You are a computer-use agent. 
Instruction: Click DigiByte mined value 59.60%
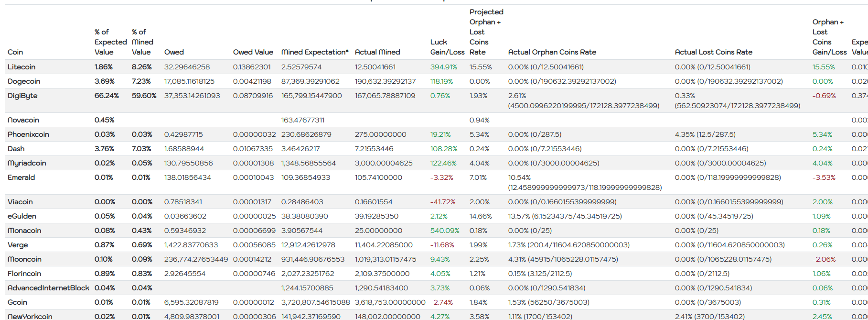pos(144,96)
